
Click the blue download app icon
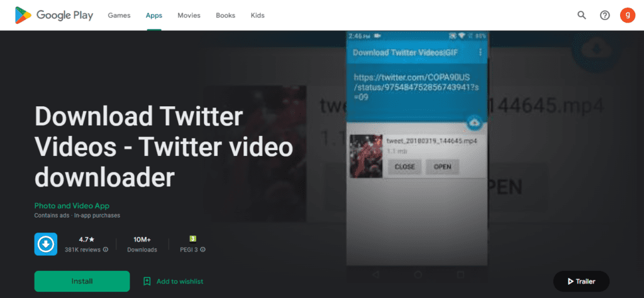pyautogui.click(x=46, y=244)
